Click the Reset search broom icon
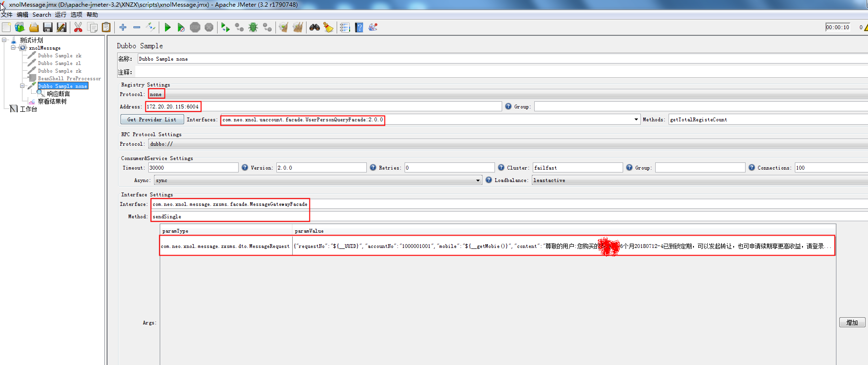The width and height of the screenshot is (868, 365). pyautogui.click(x=328, y=27)
